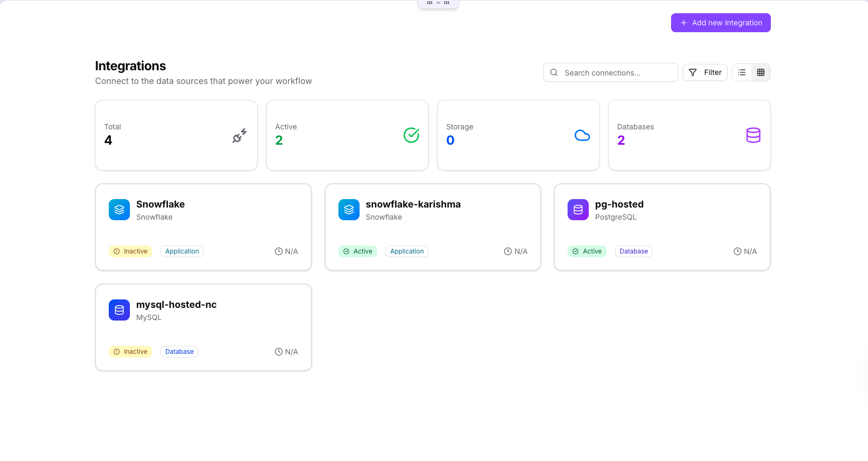The image size is (868, 461).
Task: Open the pg-hosted integration title
Action: (x=619, y=204)
